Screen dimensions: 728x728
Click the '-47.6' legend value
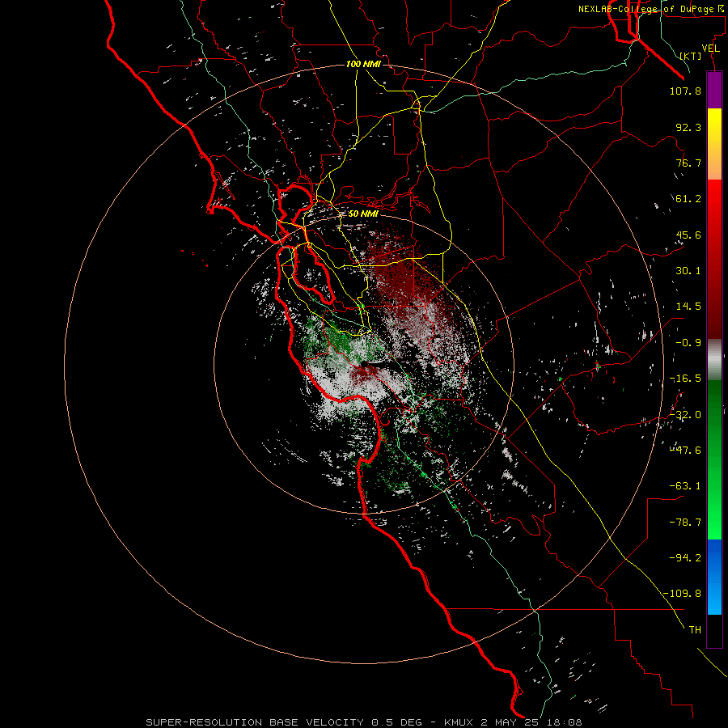(685, 451)
